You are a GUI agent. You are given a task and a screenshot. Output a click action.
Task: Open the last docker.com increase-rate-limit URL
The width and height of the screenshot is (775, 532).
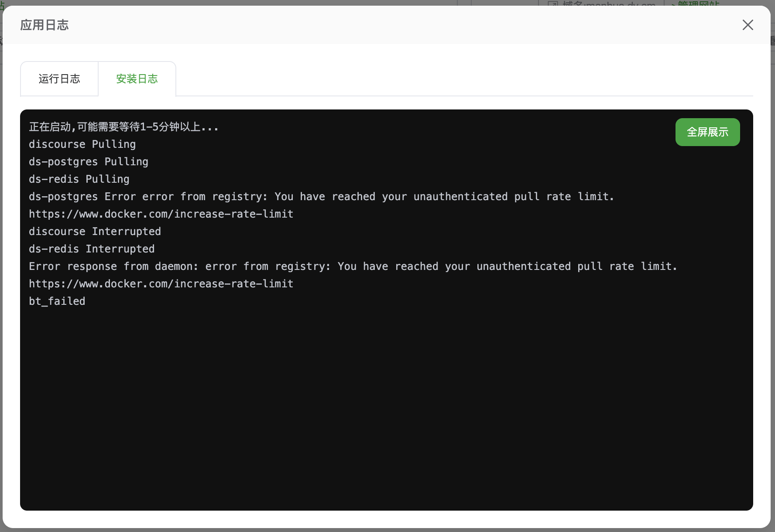(x=161, y=284)
